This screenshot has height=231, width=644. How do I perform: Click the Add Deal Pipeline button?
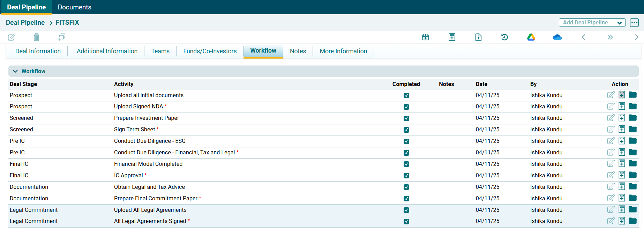[x=585, y=23]
